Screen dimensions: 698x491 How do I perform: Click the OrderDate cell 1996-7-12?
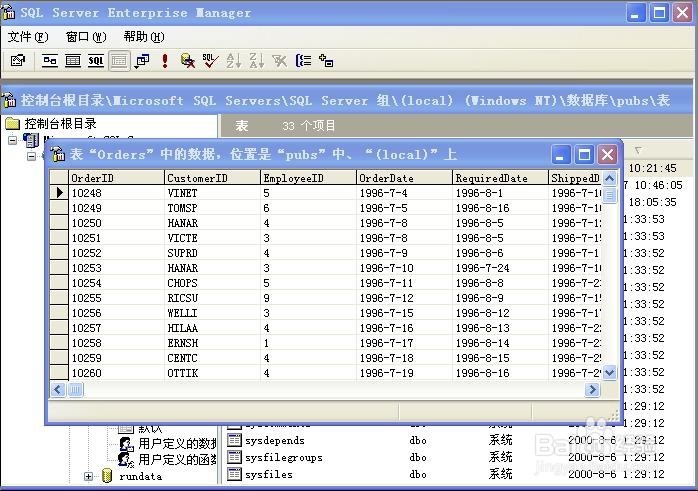(405, 298)
